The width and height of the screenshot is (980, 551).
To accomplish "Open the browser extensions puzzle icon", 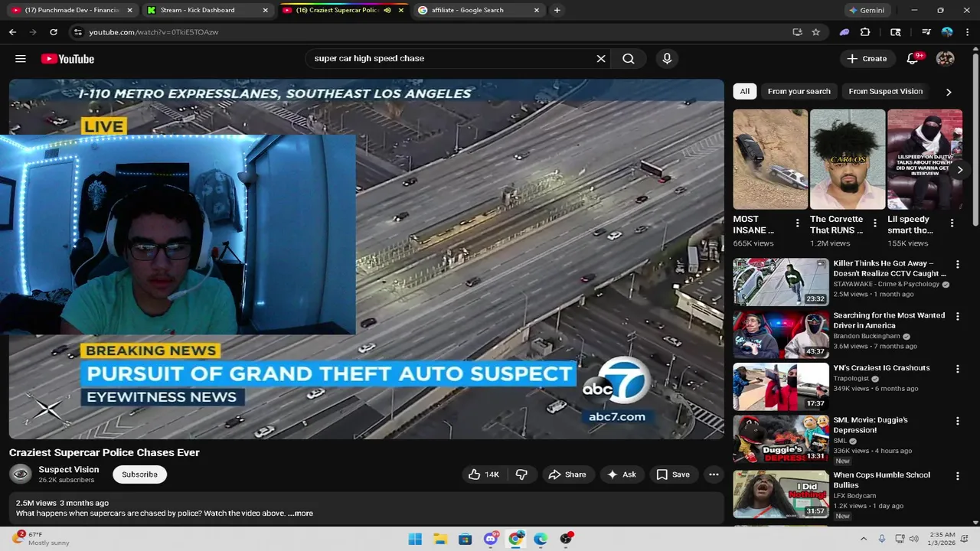I will 865,32.
